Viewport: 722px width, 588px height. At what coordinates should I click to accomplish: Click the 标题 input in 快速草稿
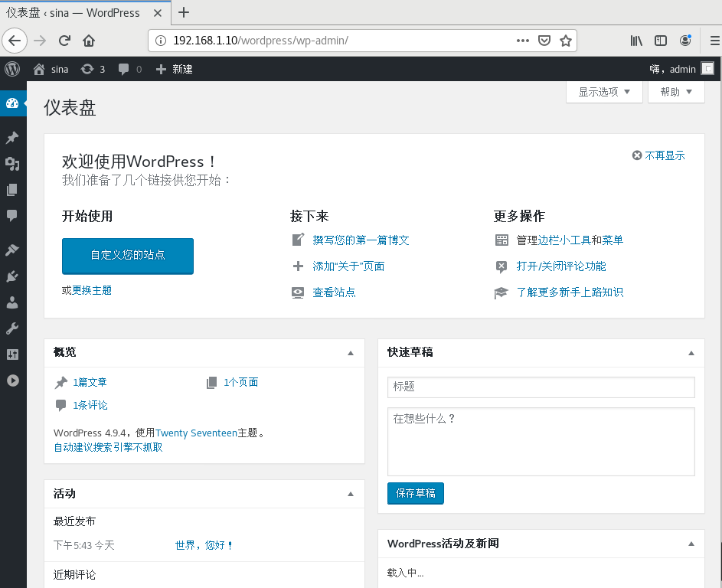click(x=541, y=387)
